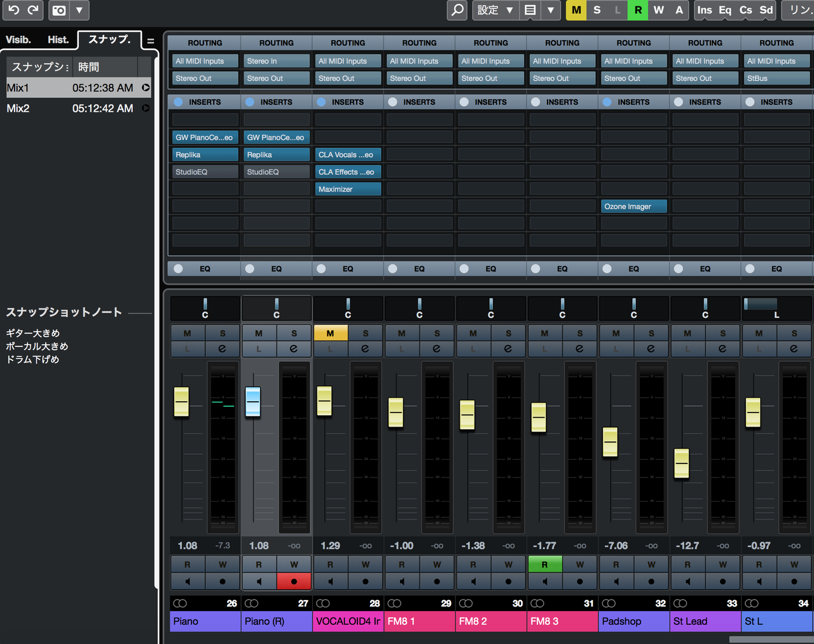Click the undo arrow icon
This screenshot has height=644, width=814.
[13, 10]
